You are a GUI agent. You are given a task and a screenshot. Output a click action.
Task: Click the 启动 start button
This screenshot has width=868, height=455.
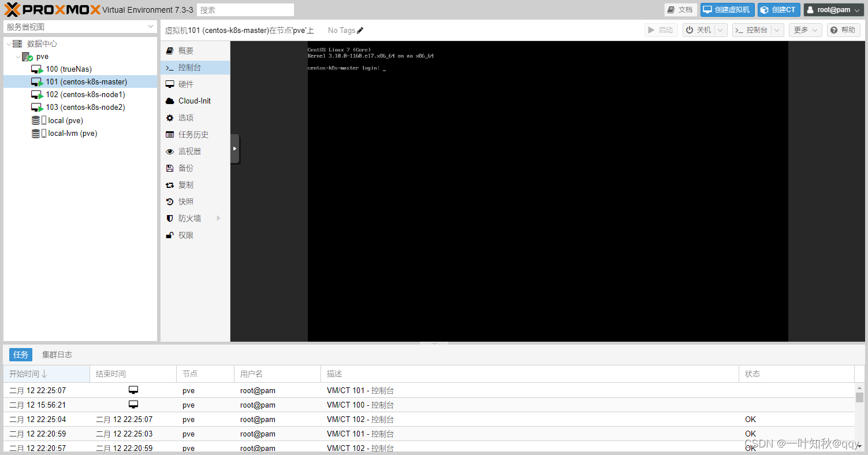pyautogui.click(x=661, y=30)
